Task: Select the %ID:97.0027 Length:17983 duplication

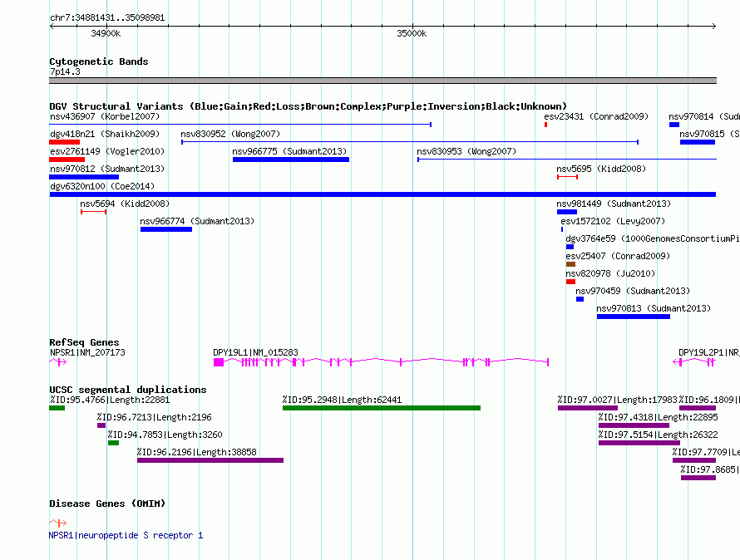Action: (588, 408)
